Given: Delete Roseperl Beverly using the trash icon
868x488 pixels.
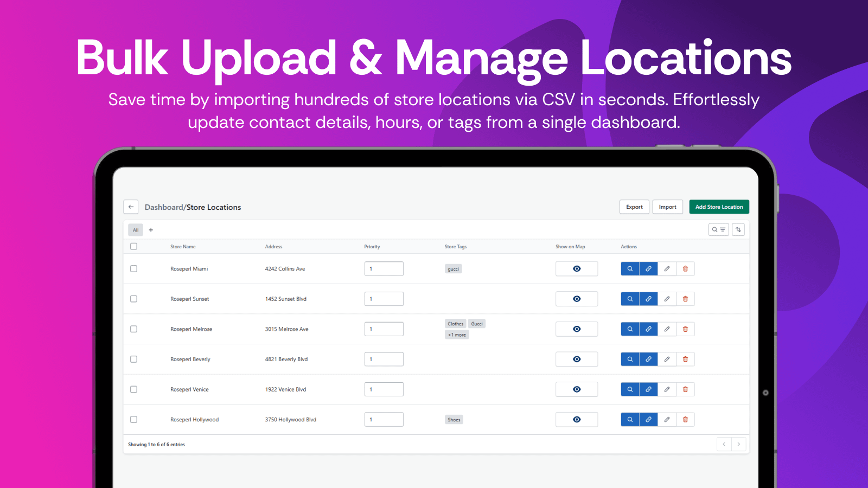Looking at the screenshot, I should [x=685, y=359].
